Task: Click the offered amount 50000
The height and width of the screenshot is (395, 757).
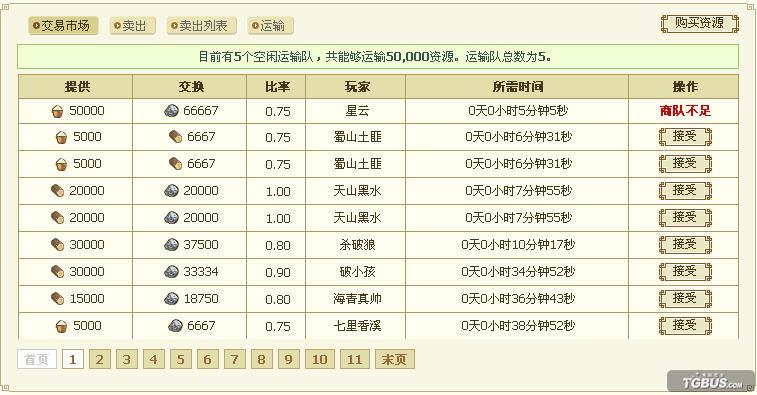Action: [87, 111]
